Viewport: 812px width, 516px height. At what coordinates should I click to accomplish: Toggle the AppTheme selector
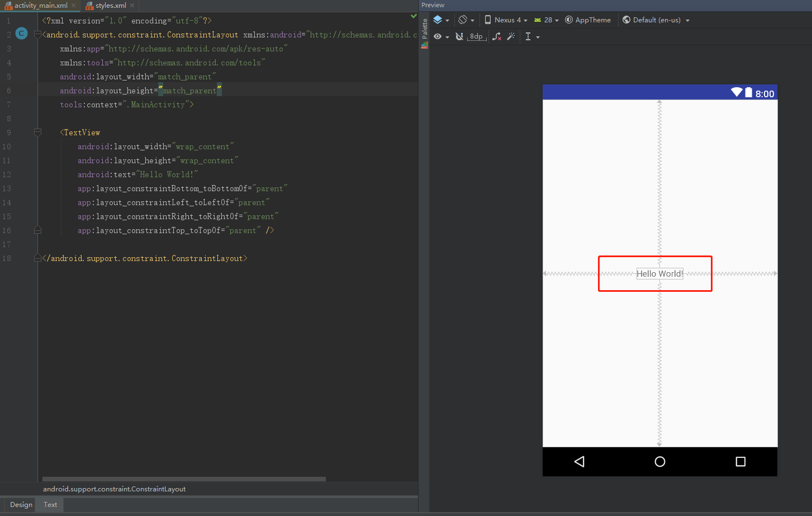pyautogui.click(x=588, y=20)
